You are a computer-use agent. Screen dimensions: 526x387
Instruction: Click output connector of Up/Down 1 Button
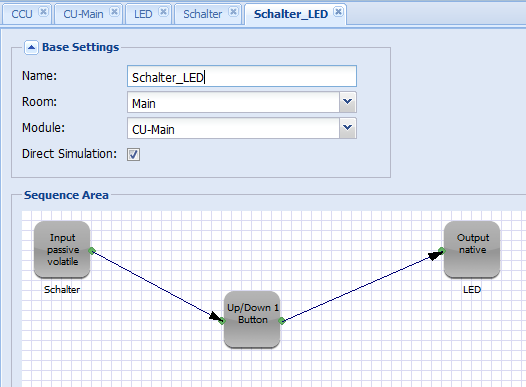(x=282, y=321)
